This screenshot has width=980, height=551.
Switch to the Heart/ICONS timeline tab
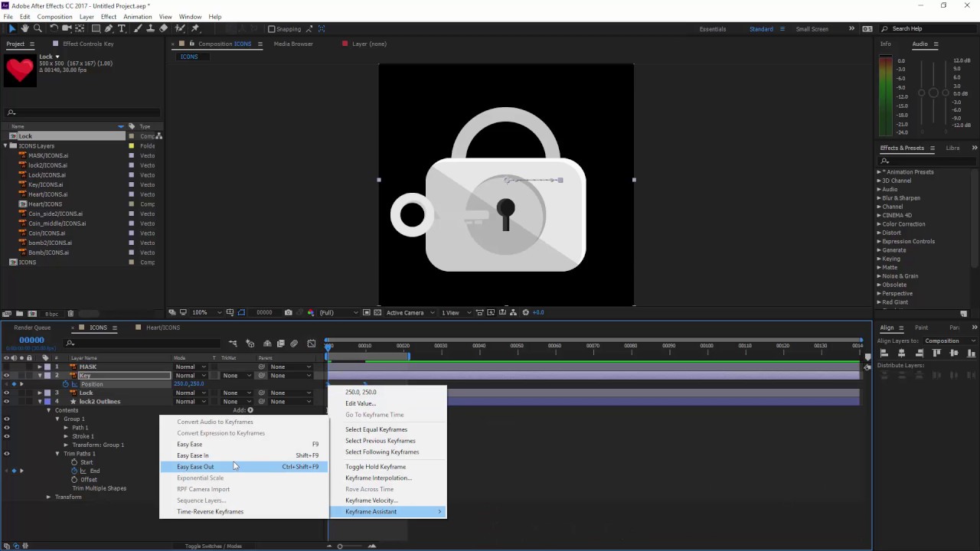pos(162,328)
